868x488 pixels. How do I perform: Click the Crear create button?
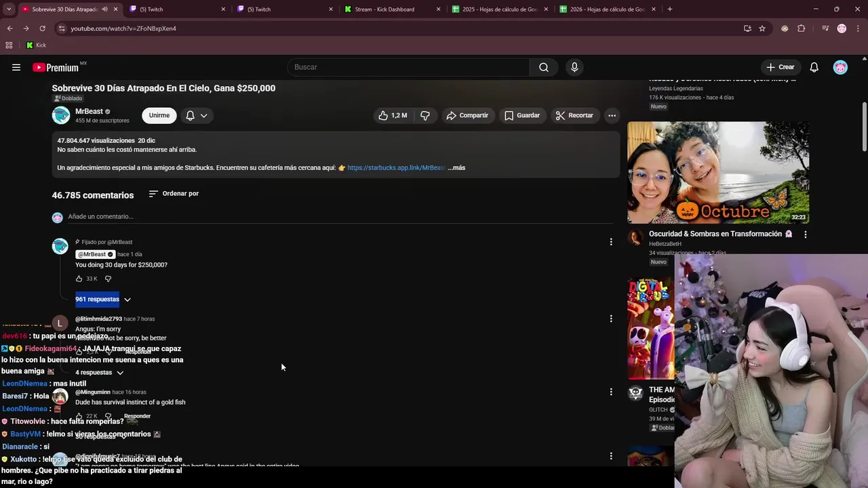tap(780, 67)
